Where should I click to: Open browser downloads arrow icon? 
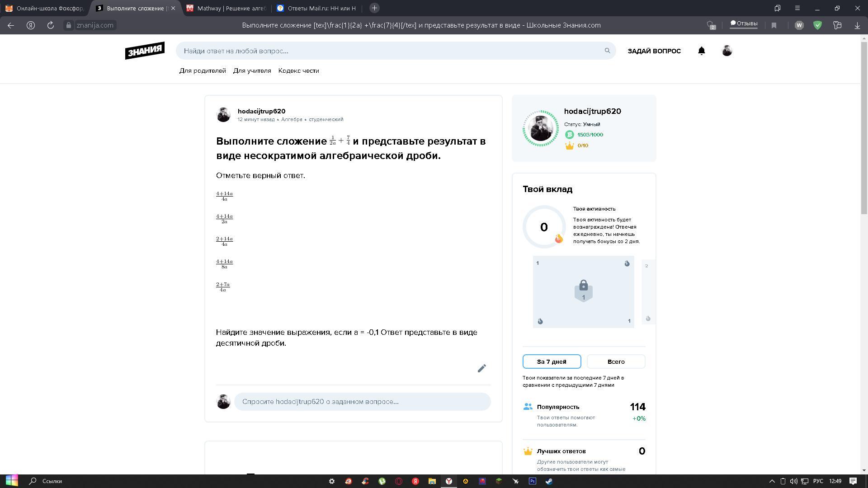[857, 25]
